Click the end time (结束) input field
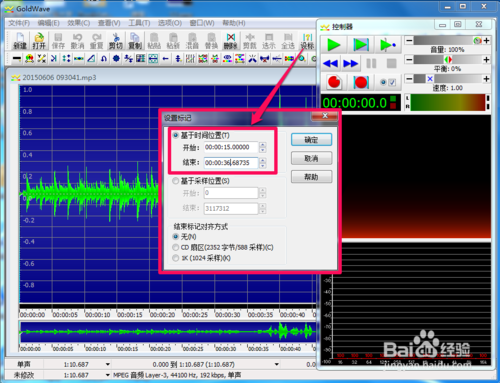 [x=231, y=163]
